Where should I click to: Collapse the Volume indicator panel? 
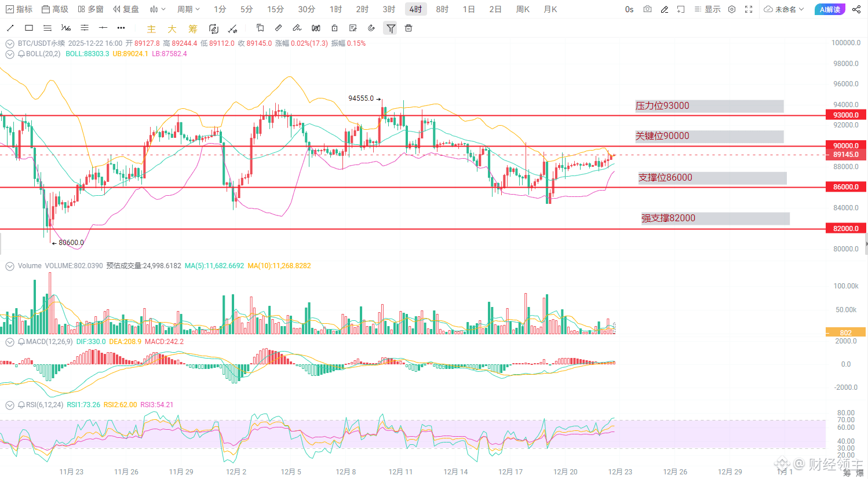tap(10, 266)
